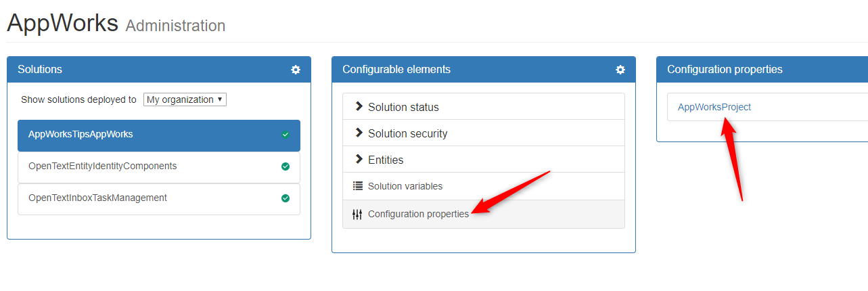Click the AppWorks title heading

tap(62, 23)
